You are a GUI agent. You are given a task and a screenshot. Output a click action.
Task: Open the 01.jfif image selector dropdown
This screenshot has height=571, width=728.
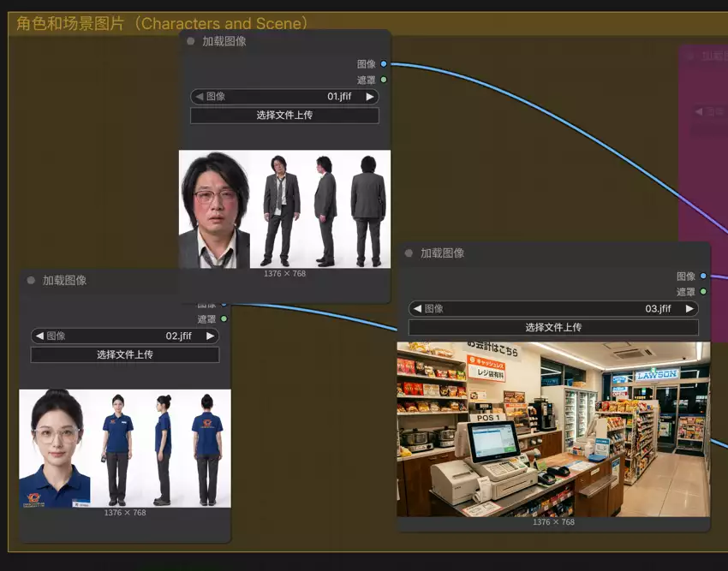pos(284,97)
